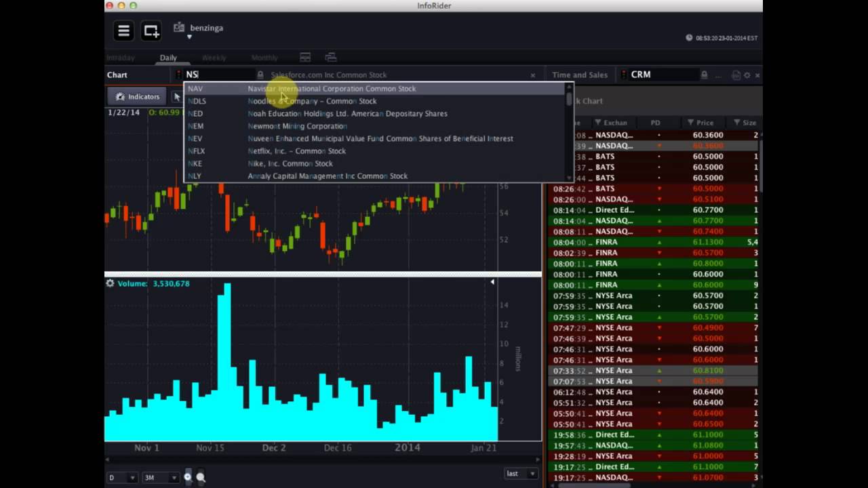Select the 08:04:00 FINRA trade row
Image resolution: width=868 pixels, height=488 pixels.
(653, 242)
